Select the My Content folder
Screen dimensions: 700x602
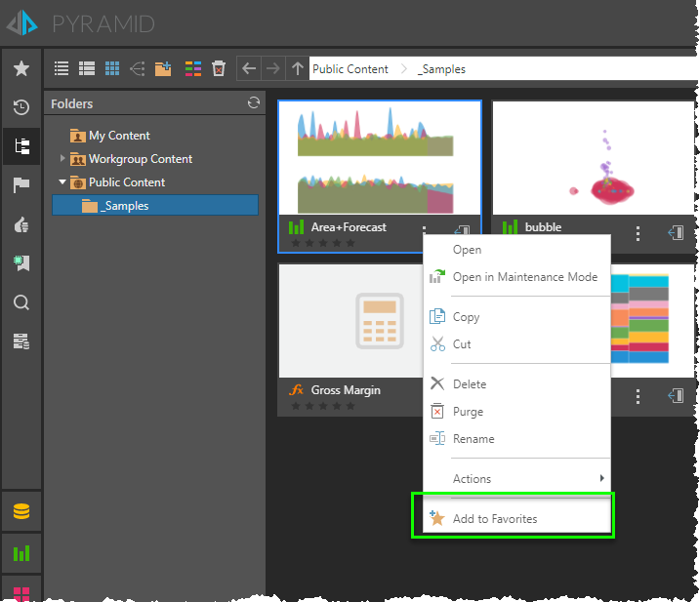coord(119,136)
